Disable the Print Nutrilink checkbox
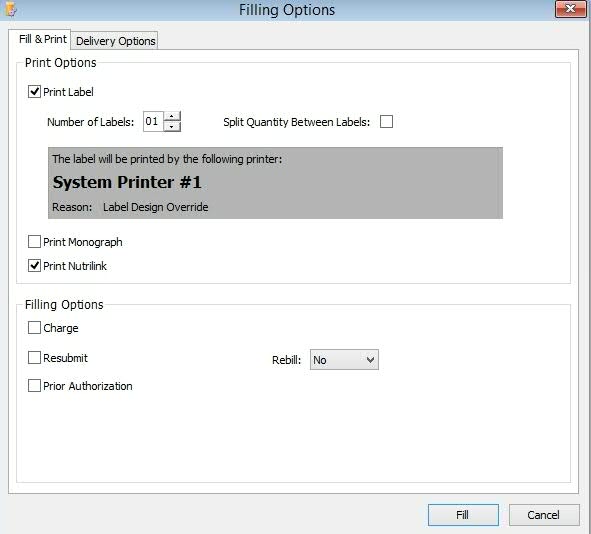The width and height of the screenshot is (591, 534). click(x=34, y=266)
